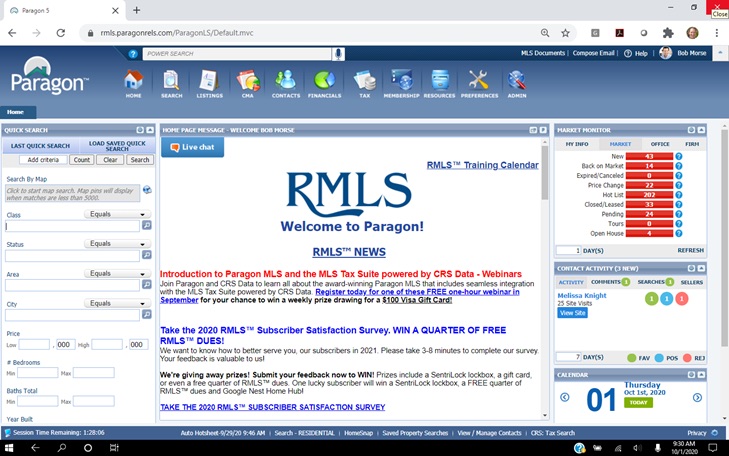Click the red Pending bar showing 24
Image resolution: width=729 pixels, height=456 pixels.
point(649,214)
